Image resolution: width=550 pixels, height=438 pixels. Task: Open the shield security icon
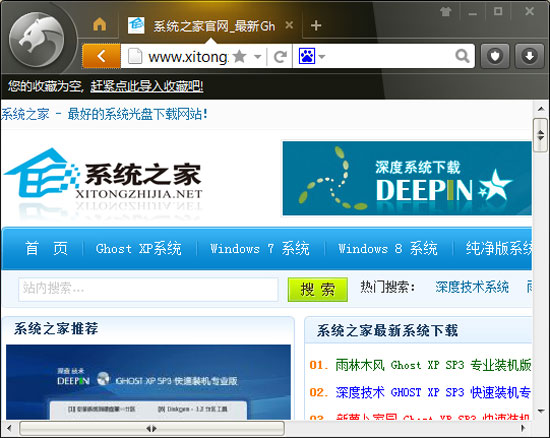click(495, 56)
